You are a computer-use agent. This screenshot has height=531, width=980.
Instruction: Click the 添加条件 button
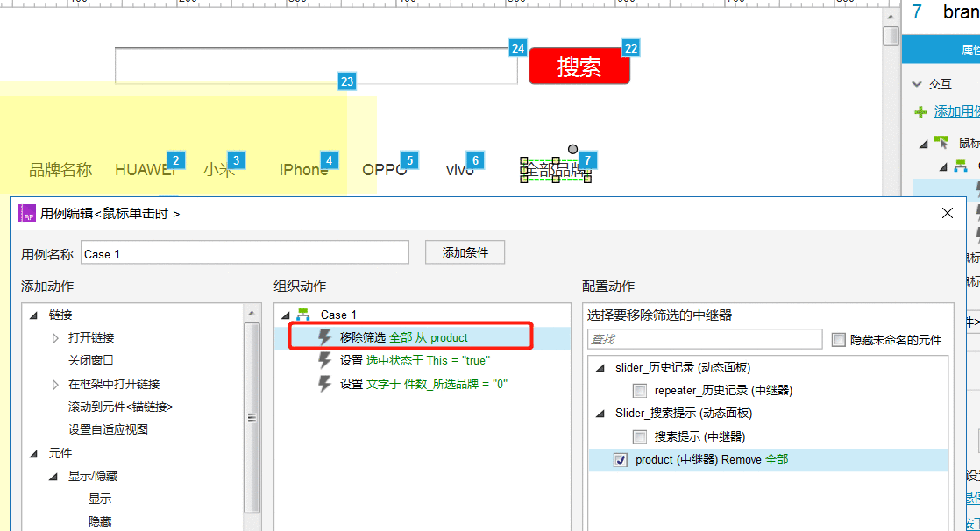(x=465, y=252)
